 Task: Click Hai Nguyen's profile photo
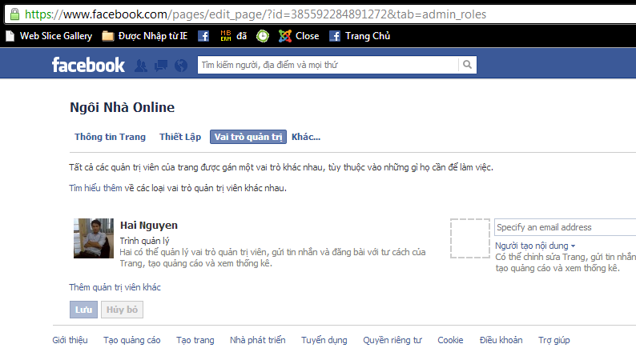[x=94, y=238]
